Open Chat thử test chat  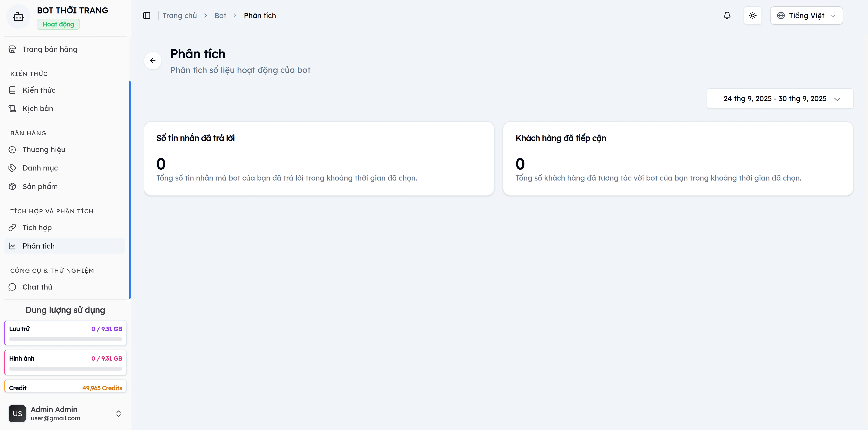(37, 287)
